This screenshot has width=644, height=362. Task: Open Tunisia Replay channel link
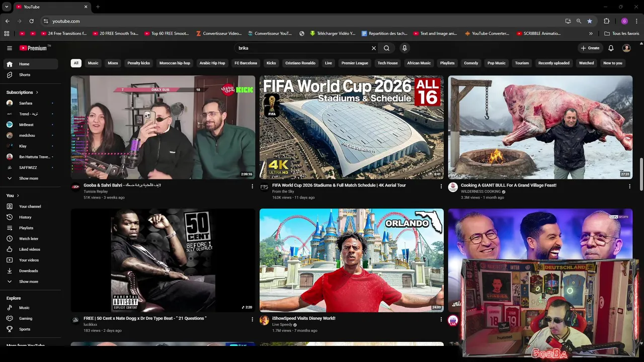click(96, 192)
